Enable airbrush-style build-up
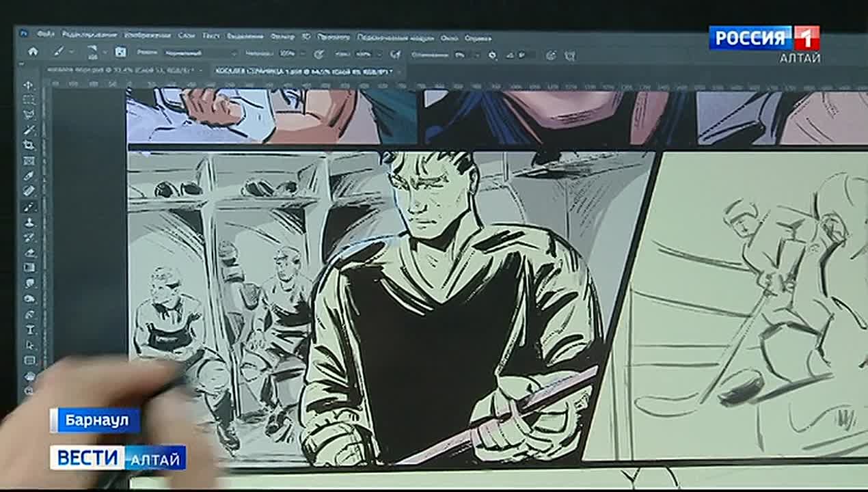 point(395,54)
